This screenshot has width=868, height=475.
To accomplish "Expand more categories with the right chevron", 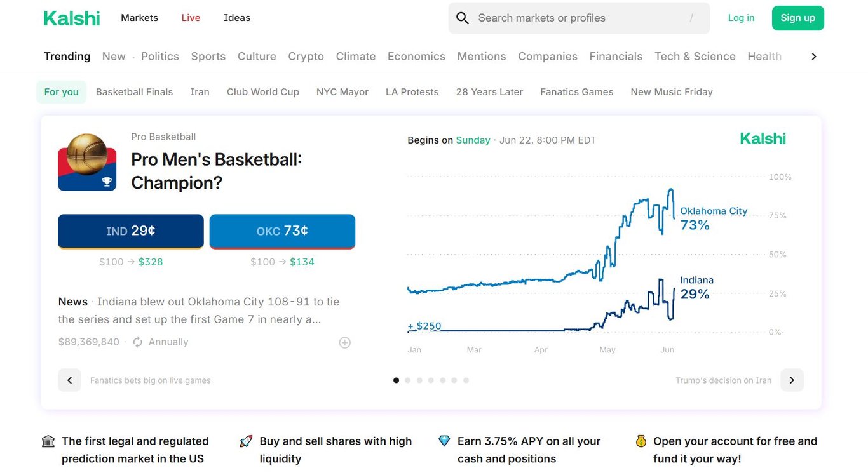I will 813,56.
